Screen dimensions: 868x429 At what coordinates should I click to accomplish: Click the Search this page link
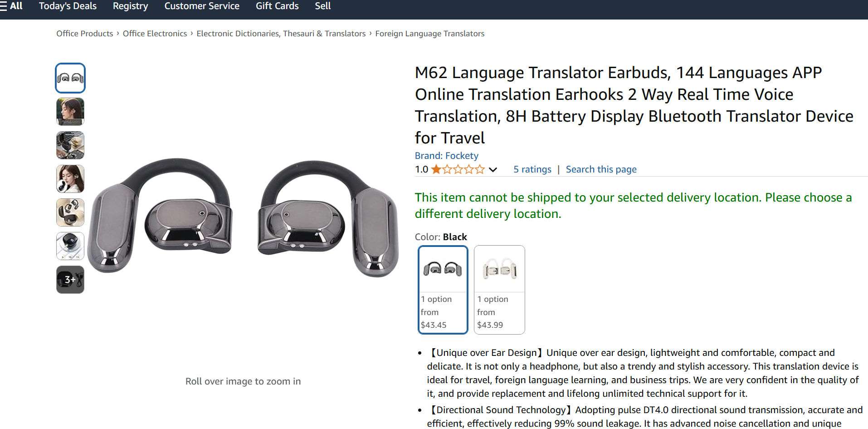click(x=601, y=169)
